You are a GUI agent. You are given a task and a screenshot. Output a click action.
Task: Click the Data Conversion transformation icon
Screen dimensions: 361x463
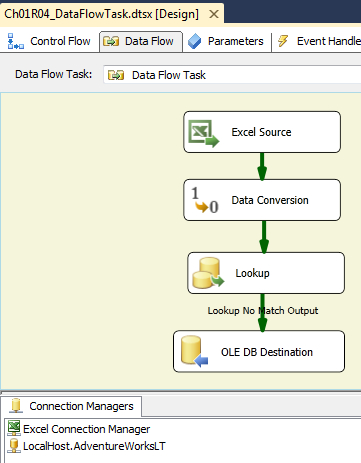click(x=205, y=200)
